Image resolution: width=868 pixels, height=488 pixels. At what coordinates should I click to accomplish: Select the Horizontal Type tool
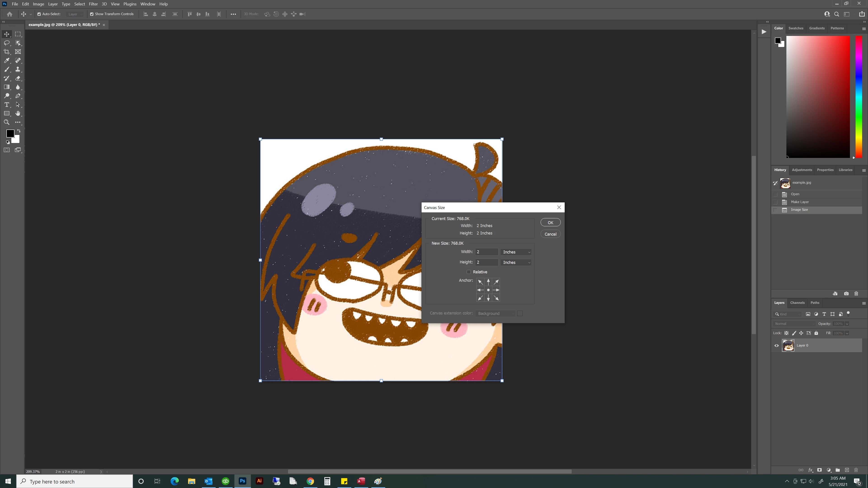(7, 105)
